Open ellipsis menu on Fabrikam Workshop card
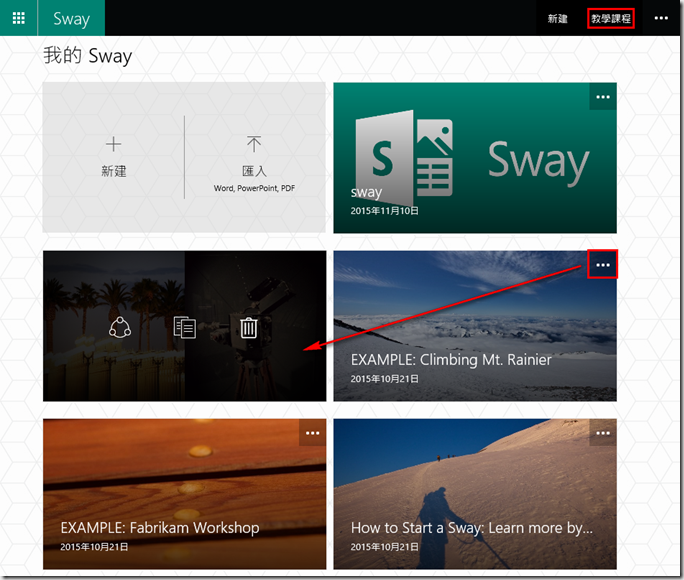This screenshot has height=580, width=684. coord(312,433)
